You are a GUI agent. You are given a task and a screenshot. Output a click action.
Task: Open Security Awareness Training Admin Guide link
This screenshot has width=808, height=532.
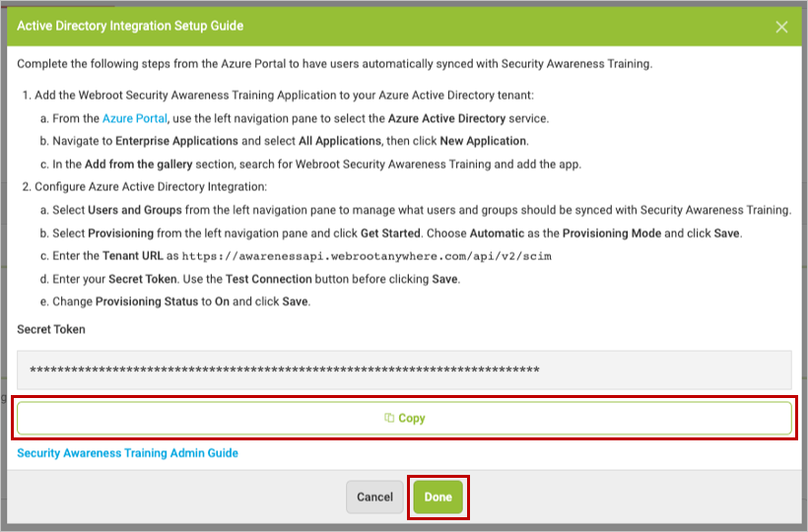click(127, 453)
